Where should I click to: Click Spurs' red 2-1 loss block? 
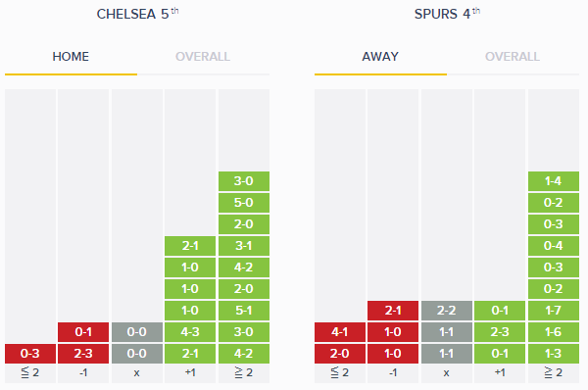tap(393, 310)
